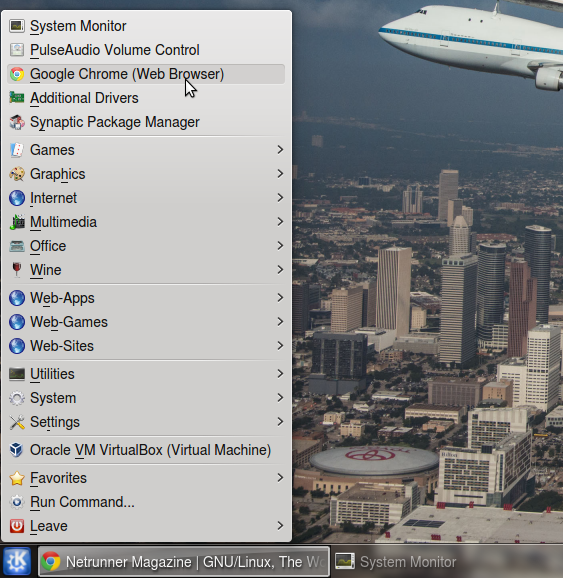Select Run Command... entry

[x=146, y=502]
